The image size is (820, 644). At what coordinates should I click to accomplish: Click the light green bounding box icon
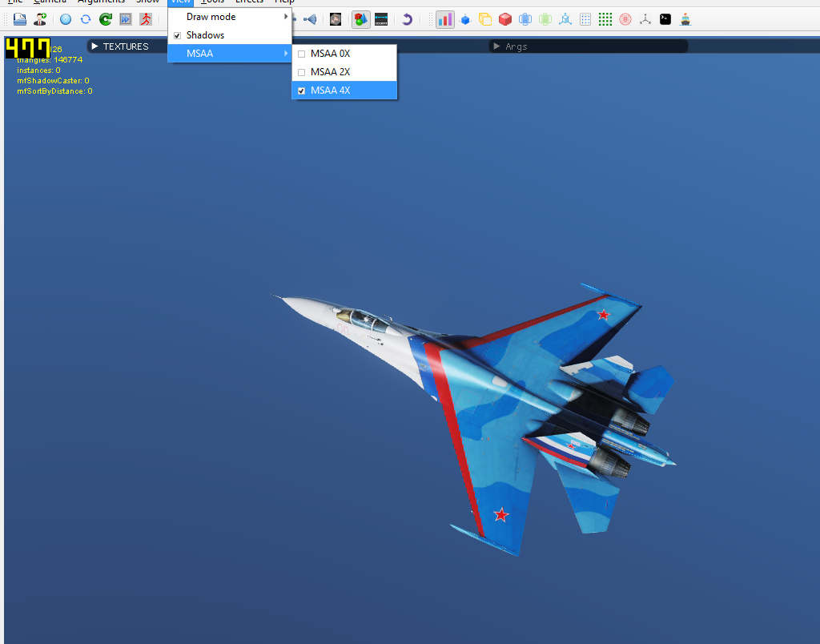[x=545, y=20]
